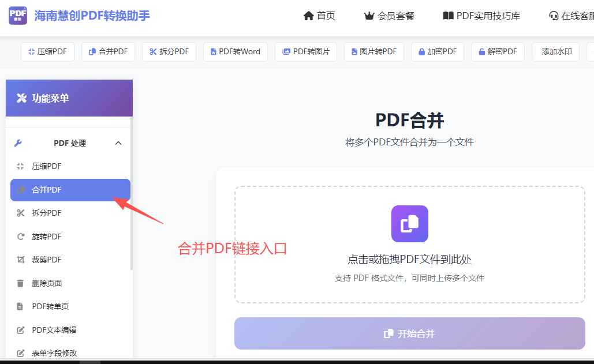Select 删除页面 in the sidebar menu
Image resolution: width=594 pixels, height=364 pixels.
tap(70, 283)
